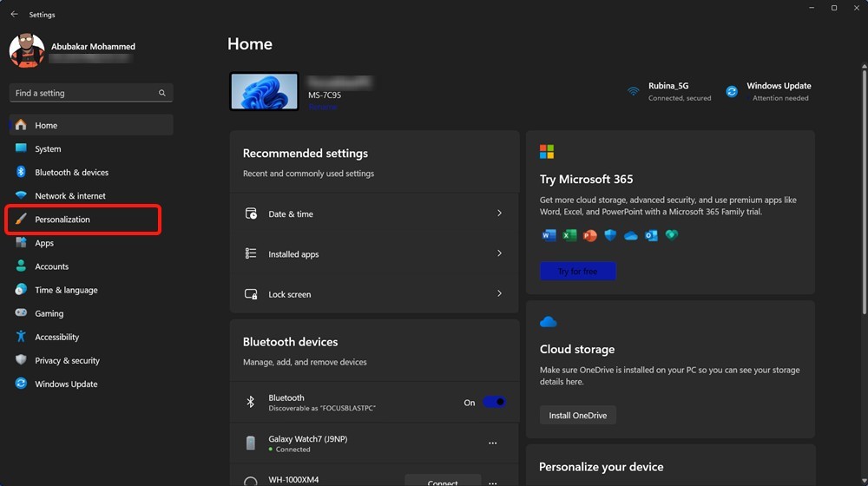
Task: Open Windows Update attention needed status
Action: [x=769, y=91]
